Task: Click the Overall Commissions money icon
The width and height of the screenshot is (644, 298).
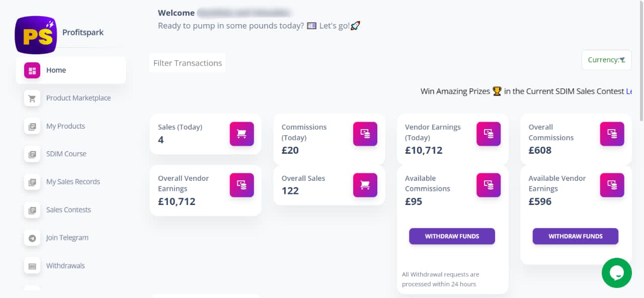Action: 612,134
